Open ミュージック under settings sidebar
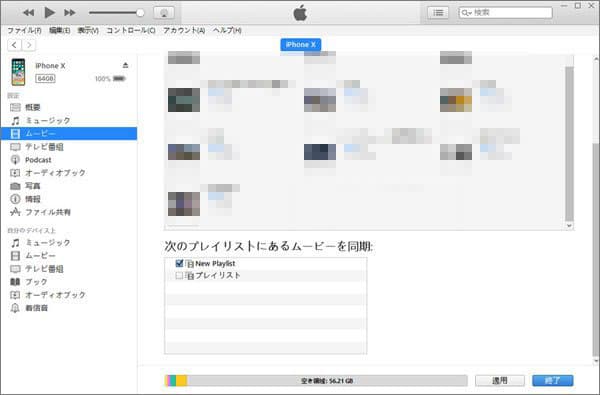The height and width of the screenshot is (395, 600). [x=69, y=121]
